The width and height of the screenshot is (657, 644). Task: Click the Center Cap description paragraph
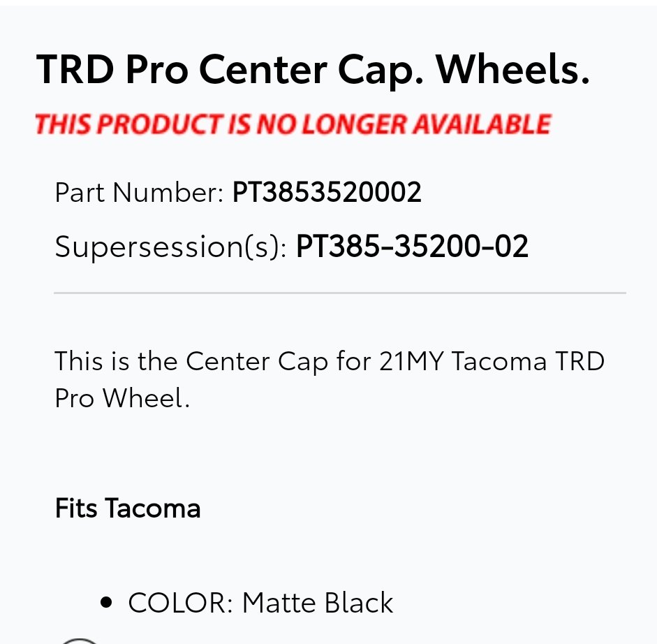pos(330,379)
